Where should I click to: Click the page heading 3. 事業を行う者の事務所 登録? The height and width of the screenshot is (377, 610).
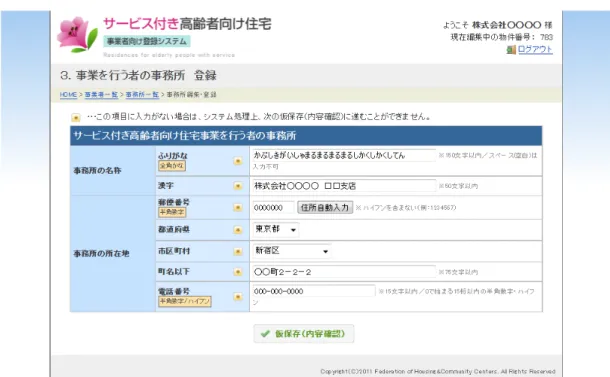138,75
